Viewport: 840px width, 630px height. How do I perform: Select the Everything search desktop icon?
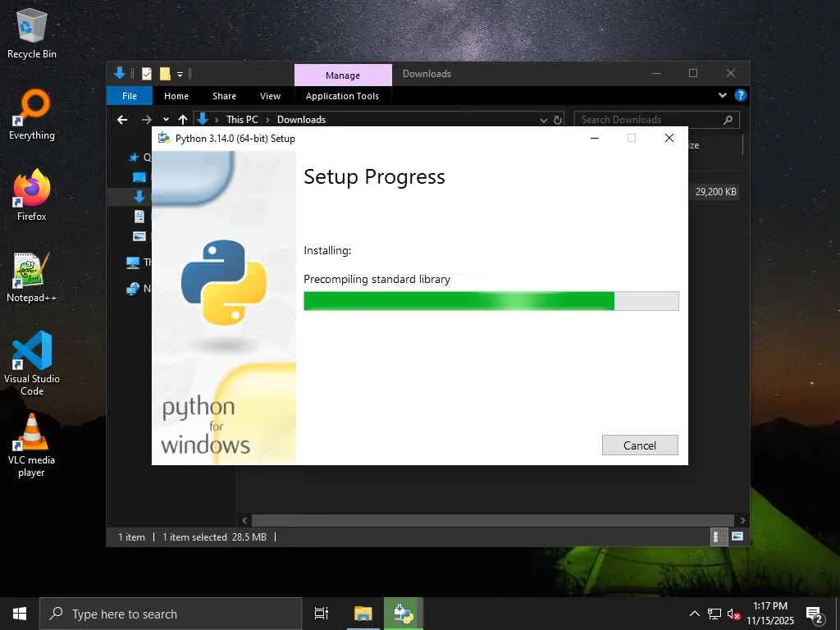32,115
